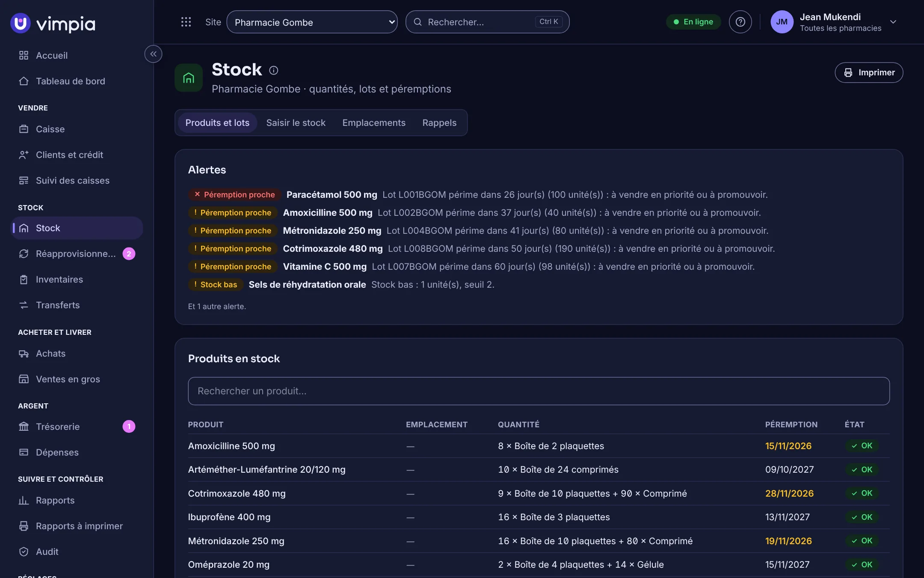Go to Tableau de bord
The image size is (924, 578).
pyautogui.click(x=77, y=81)
